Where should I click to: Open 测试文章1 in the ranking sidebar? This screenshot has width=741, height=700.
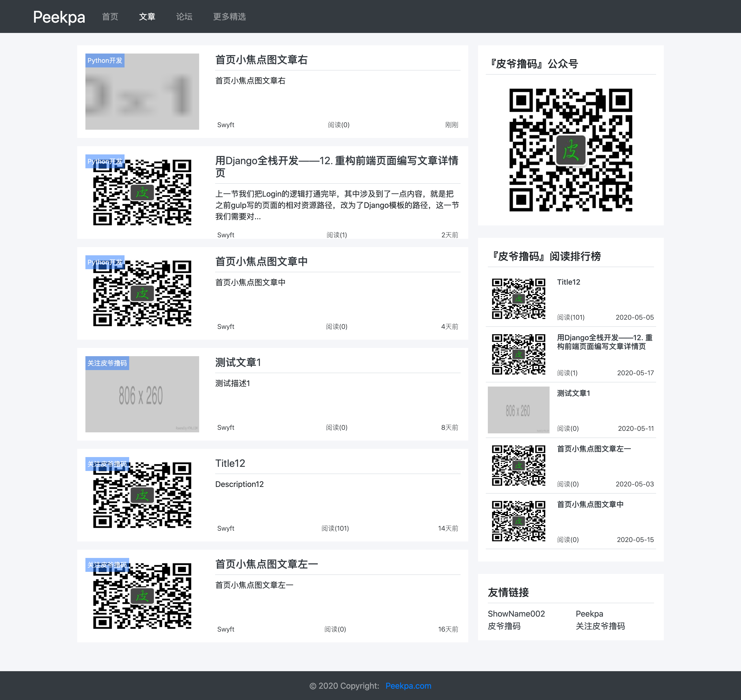(x=574, y=393)
